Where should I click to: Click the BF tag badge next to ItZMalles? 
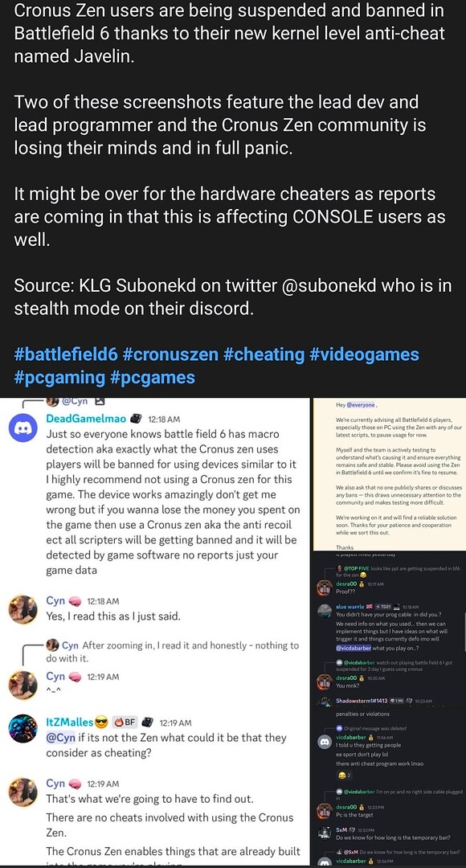pos(125,722)
